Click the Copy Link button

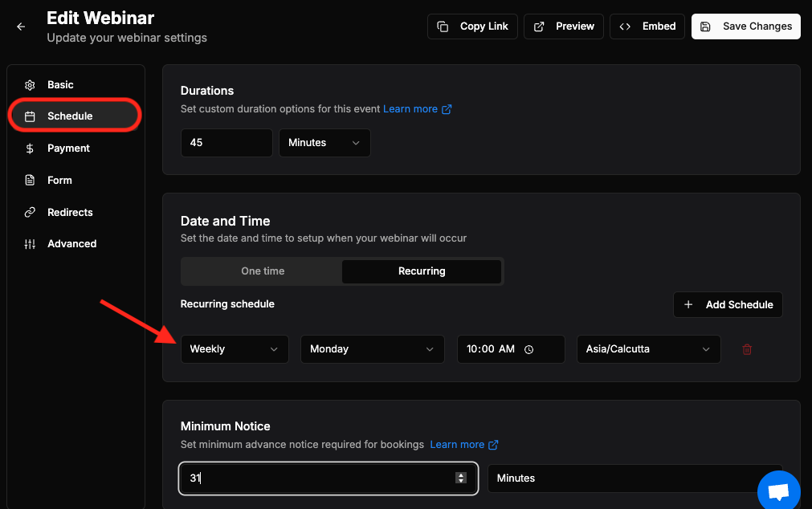click(x=472, y=26)
